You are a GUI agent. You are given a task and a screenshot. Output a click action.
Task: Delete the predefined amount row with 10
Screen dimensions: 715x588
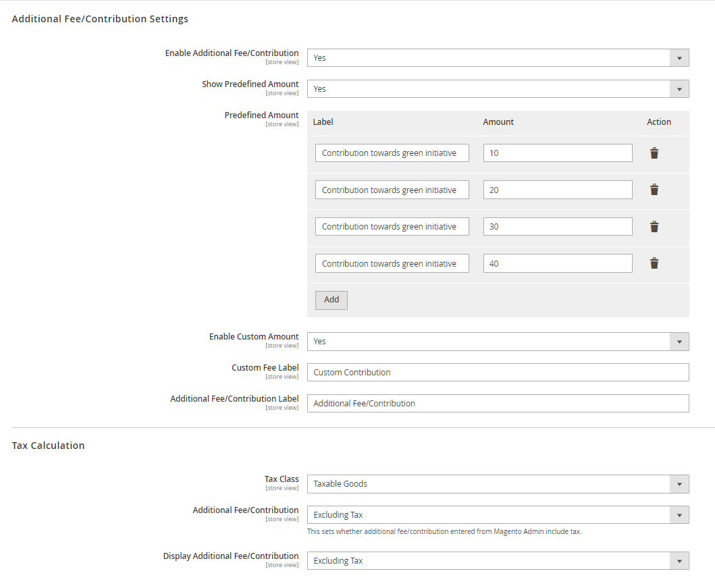click(654, 153)
